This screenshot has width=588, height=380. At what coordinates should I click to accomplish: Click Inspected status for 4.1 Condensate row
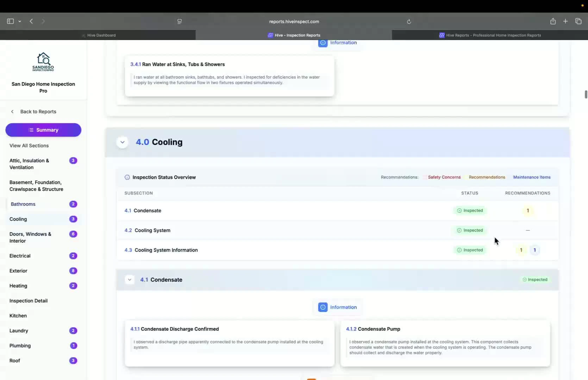click(x=470, y=211)
